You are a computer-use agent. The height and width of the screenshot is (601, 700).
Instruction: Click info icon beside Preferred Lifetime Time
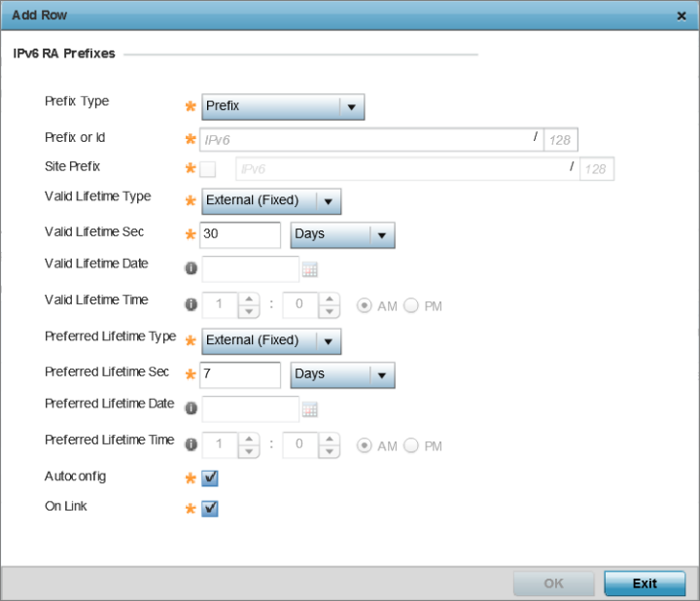click(191, 445)
